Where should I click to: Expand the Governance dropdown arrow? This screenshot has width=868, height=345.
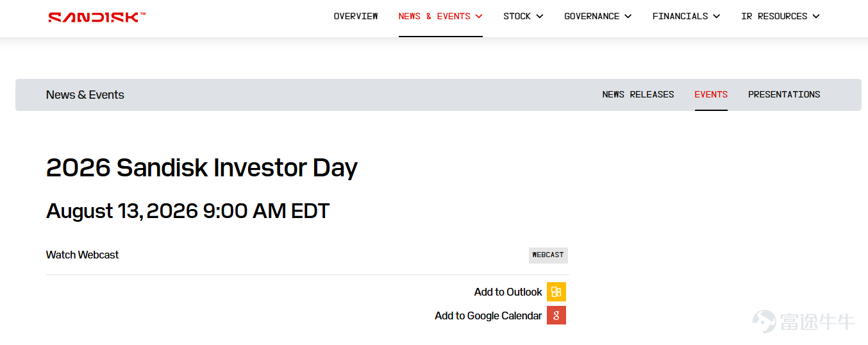click(628, 17)
